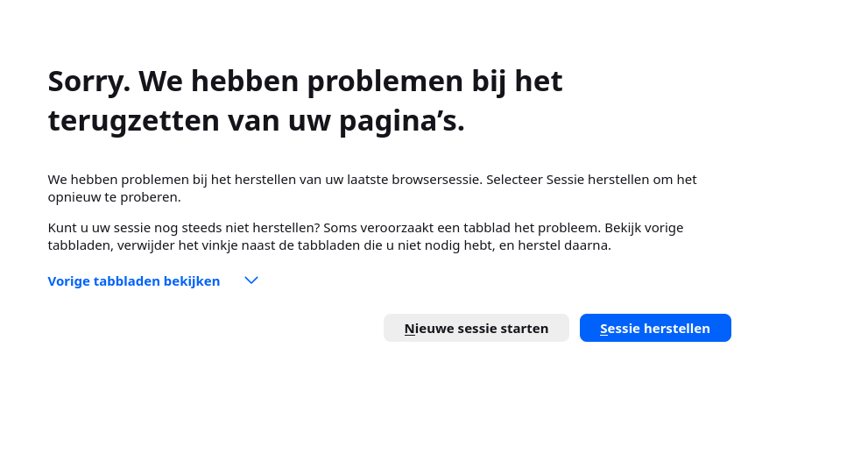The image size is (868, 454).
Task: Click the phrase Bekijk vorige tabbladen in paragraph
Action: coord(644,228)
